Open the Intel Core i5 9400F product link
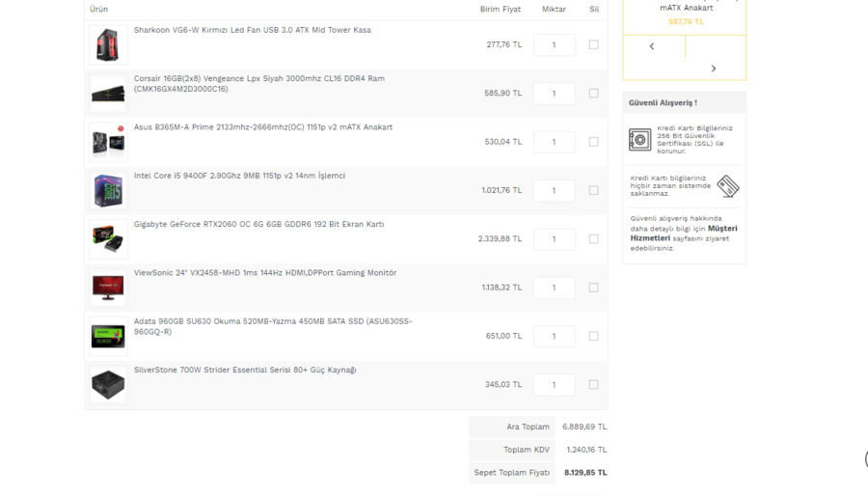The width and height of the screenshot is (868, 496). click(x=239, y=176)
